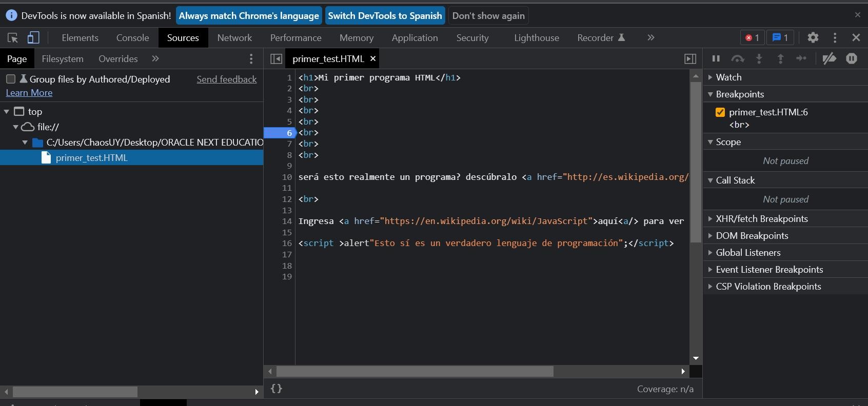Click the navigator pane horizontal scrollbar
The width and height of the screenshot is (868, 406).
click(x=75, y=392)
